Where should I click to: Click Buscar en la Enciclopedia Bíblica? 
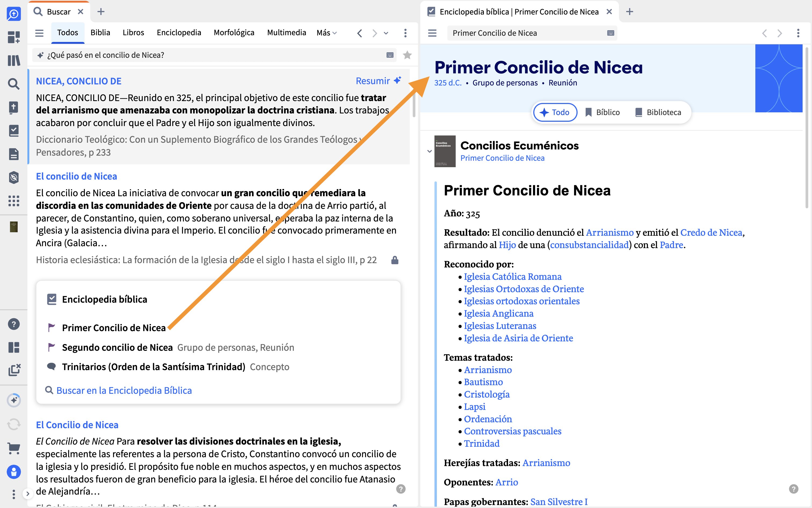(x=124, y=390)
